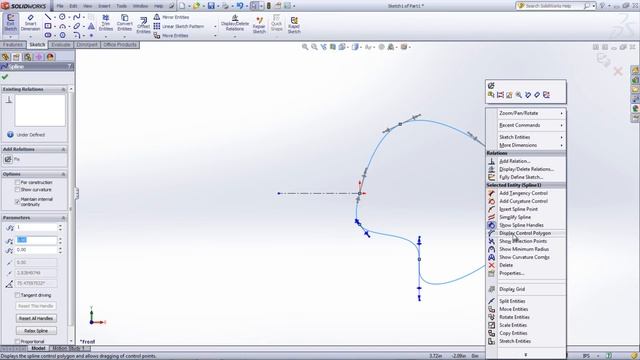640x360 pixels.
Task: Click the Zoom to Fit magnifier icon
Action: click(x=305, y=47)
